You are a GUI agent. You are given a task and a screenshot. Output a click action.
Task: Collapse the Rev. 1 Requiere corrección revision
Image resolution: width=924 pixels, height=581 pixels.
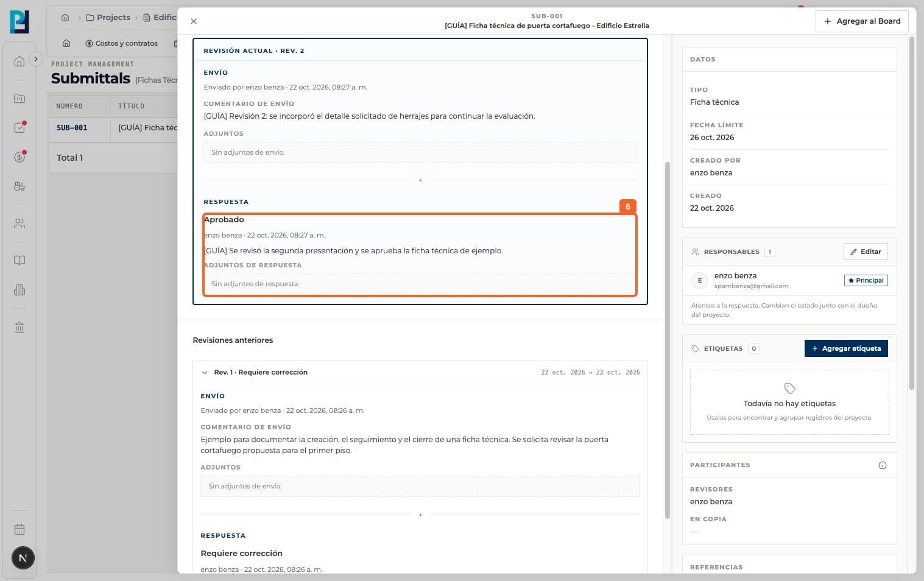(x=205, y=372)
